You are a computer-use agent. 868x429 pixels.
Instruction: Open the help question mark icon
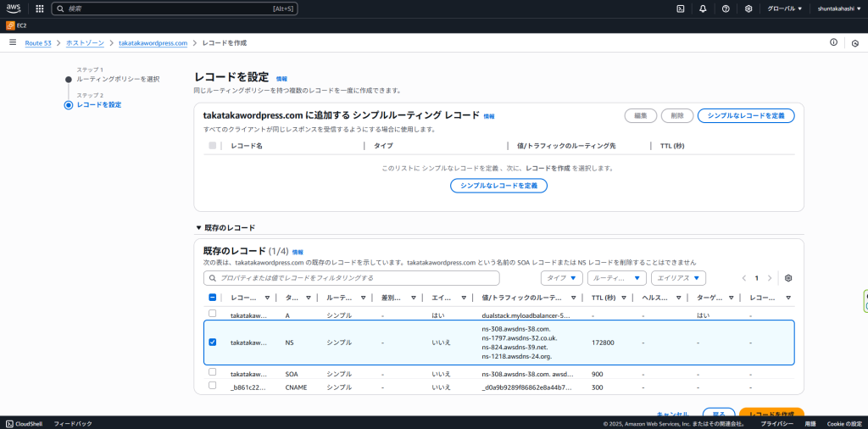point(726,8)
